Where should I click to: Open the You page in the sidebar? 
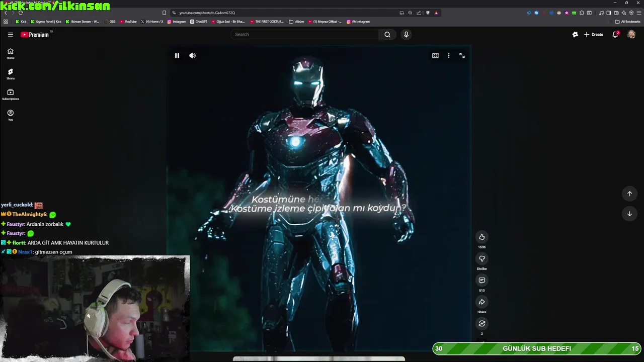pyautogui.click(x=10, y=116)
